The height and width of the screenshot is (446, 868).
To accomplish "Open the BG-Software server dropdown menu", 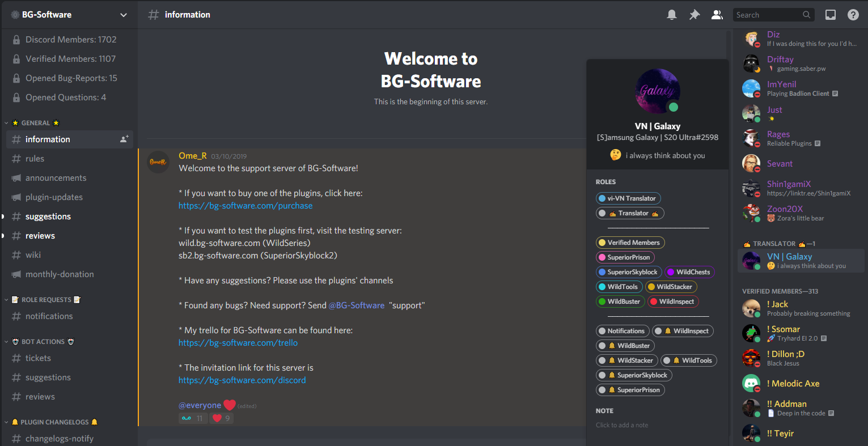I will click(x=124, y=15).
